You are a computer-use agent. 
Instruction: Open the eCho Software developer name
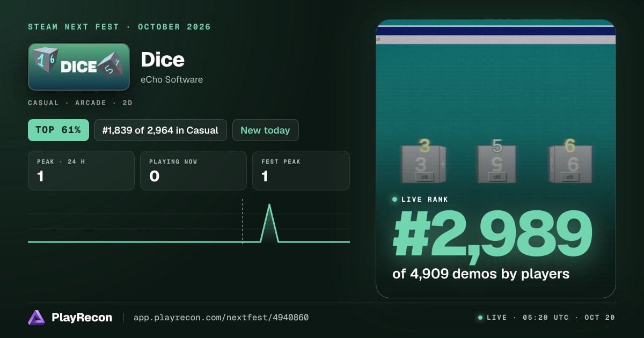click(x=172, y=79)
